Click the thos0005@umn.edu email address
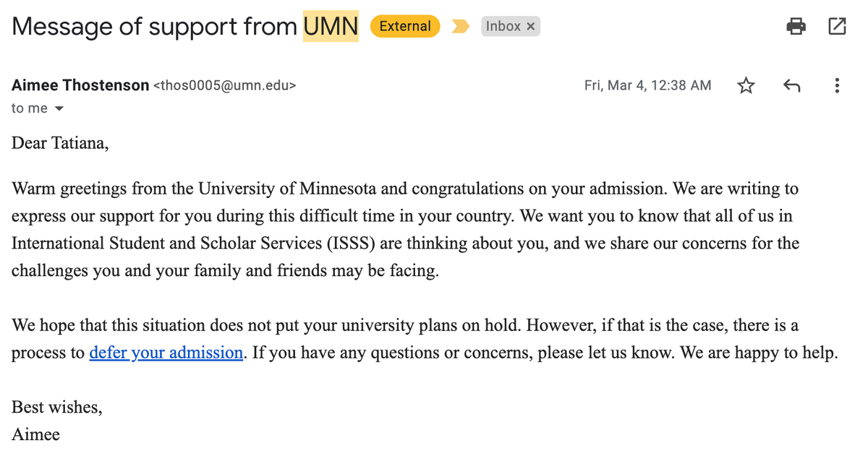868x451 pixels. pos(225,86)
